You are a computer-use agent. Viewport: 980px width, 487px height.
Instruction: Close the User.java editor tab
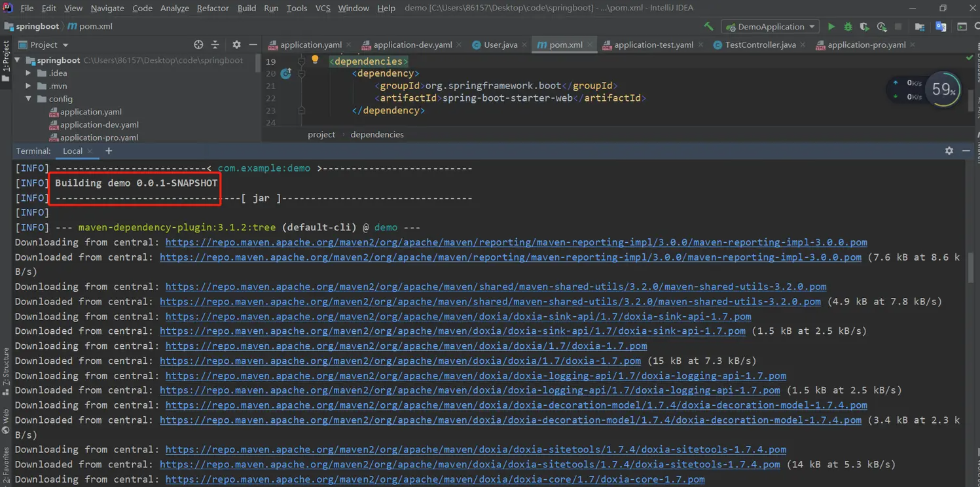click(x=524, y=45)
